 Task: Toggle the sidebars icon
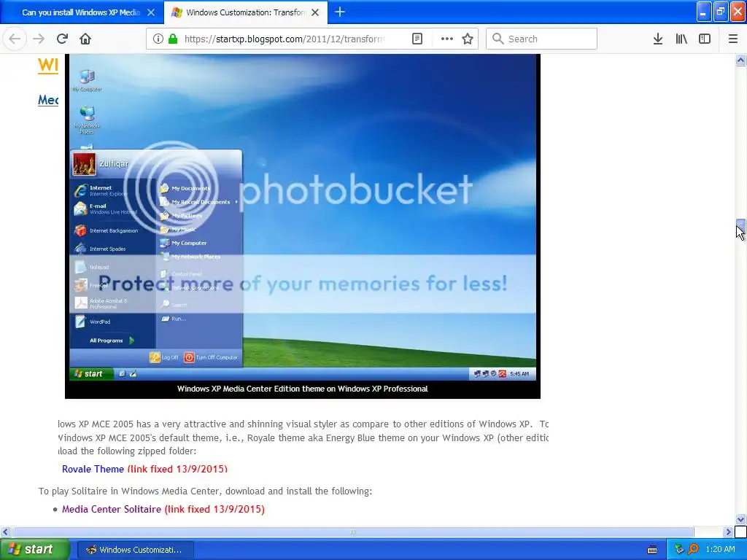pos(705,39)
